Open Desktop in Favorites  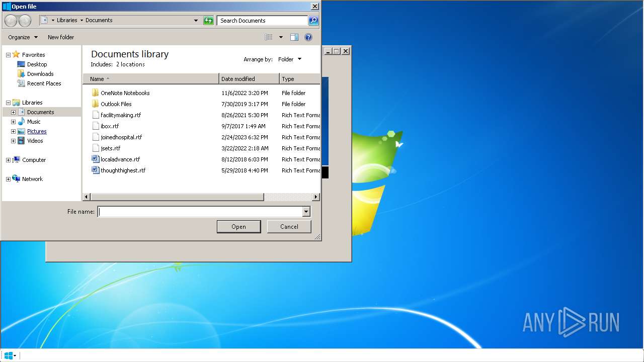(37, 64)
